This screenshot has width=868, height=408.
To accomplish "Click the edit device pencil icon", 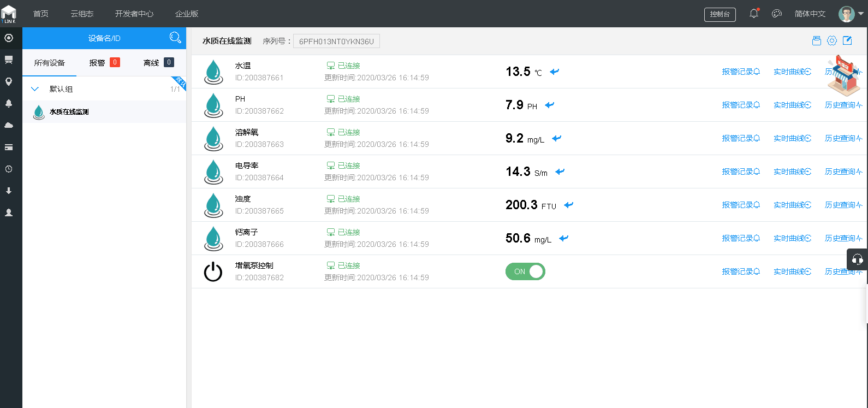I will [x=847, y=41].
